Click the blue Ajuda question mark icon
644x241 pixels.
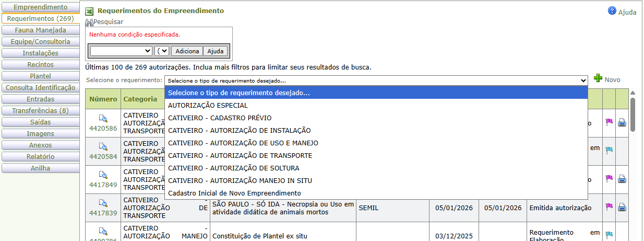(x=612, y=11)
